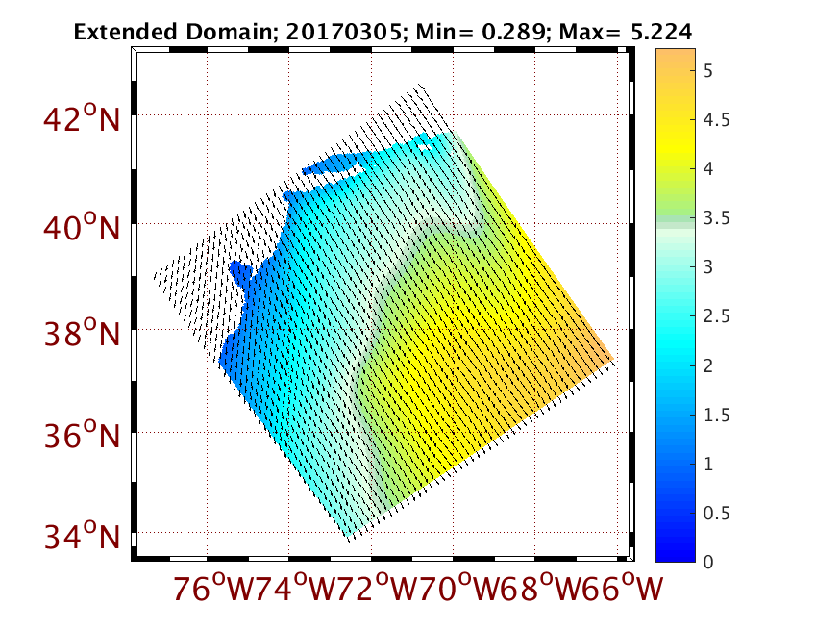Viewport: 840px width, 630px height.
Task: Click the 38°N latitude label
Action: 82,333
